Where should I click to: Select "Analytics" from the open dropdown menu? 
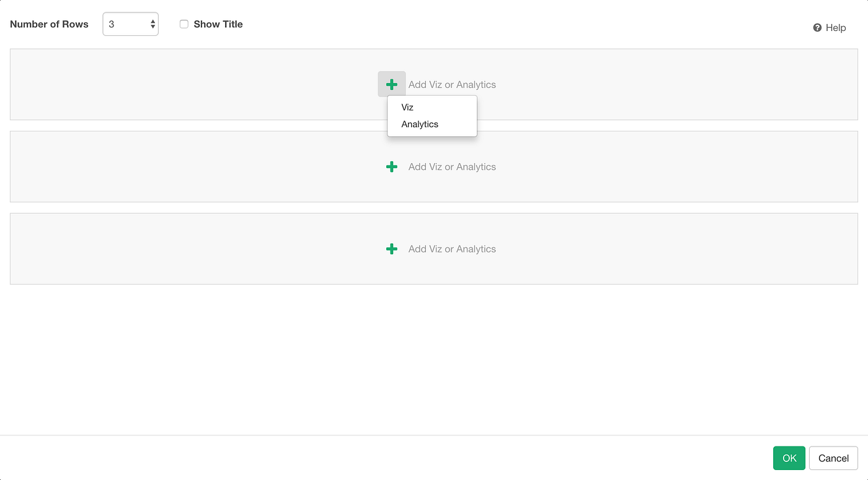[420, 123]
